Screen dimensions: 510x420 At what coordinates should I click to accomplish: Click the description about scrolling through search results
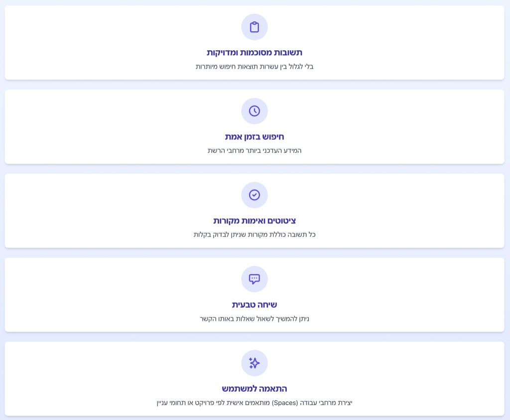(x=255, y=67)
